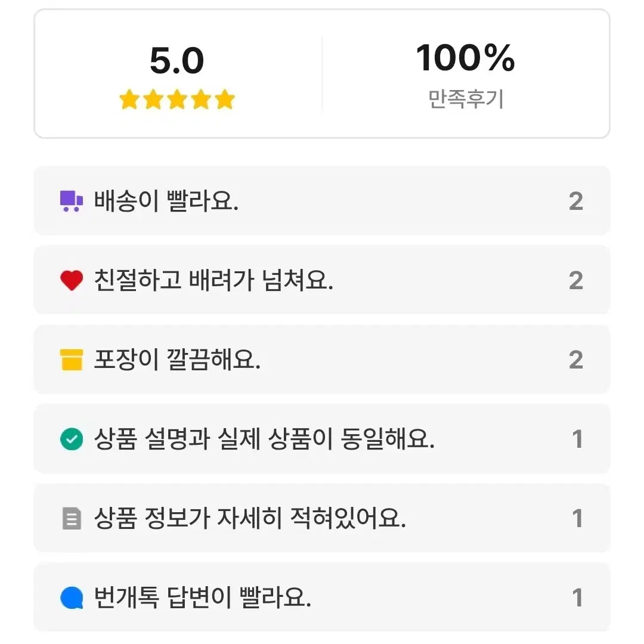Select the 번개톡 답변이 빨라요 row

click(x=322, y=597)
